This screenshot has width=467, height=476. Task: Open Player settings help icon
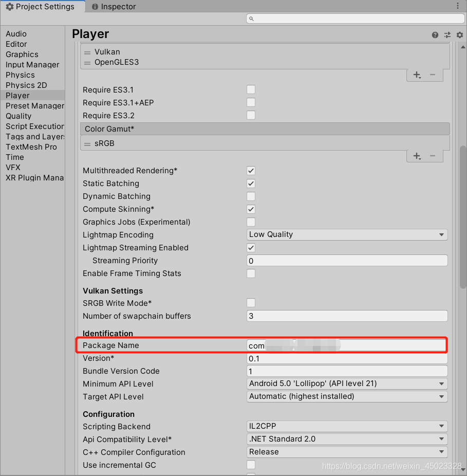(x=435, y=35)
